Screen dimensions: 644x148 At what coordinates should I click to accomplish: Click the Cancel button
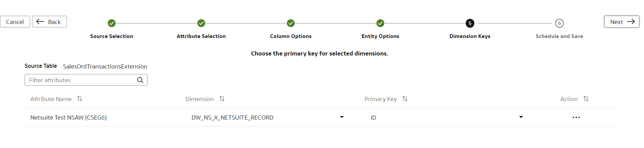pos(15,22)
